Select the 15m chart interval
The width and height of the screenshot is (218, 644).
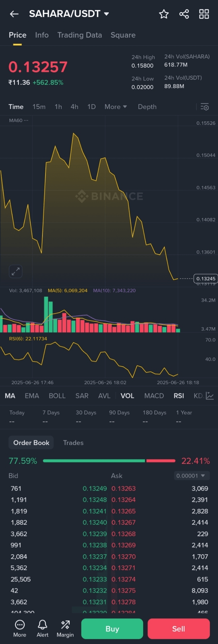[39, 107]
